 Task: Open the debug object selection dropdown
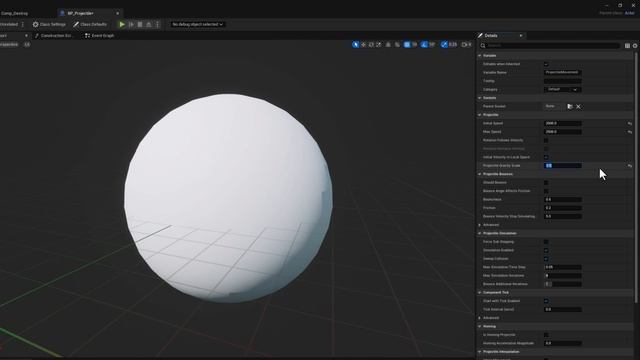[x=197, y=24]
